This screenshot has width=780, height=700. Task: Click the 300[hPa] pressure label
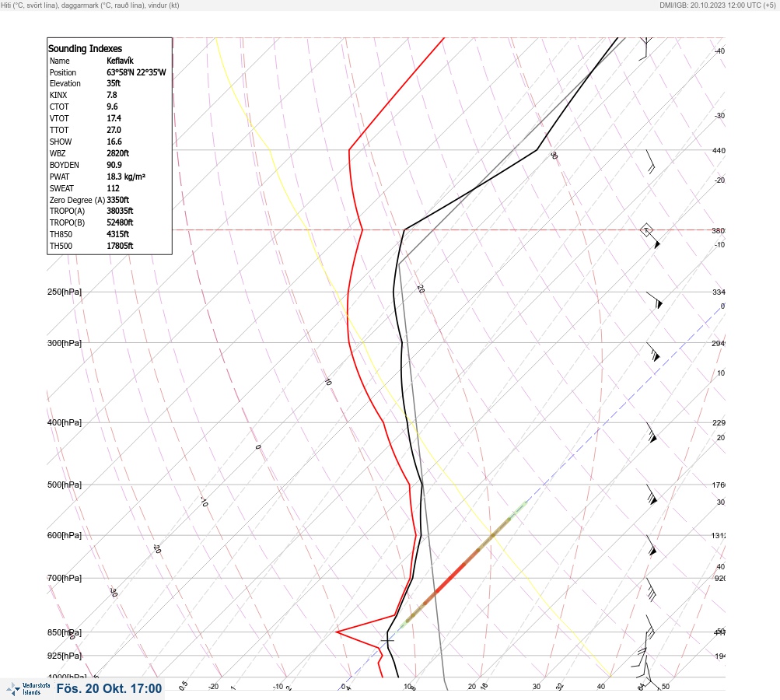65,343
